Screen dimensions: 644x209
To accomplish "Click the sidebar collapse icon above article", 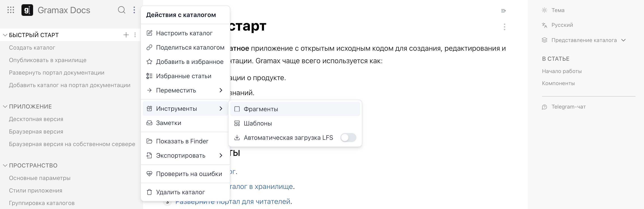I will (x=503, y=11).
